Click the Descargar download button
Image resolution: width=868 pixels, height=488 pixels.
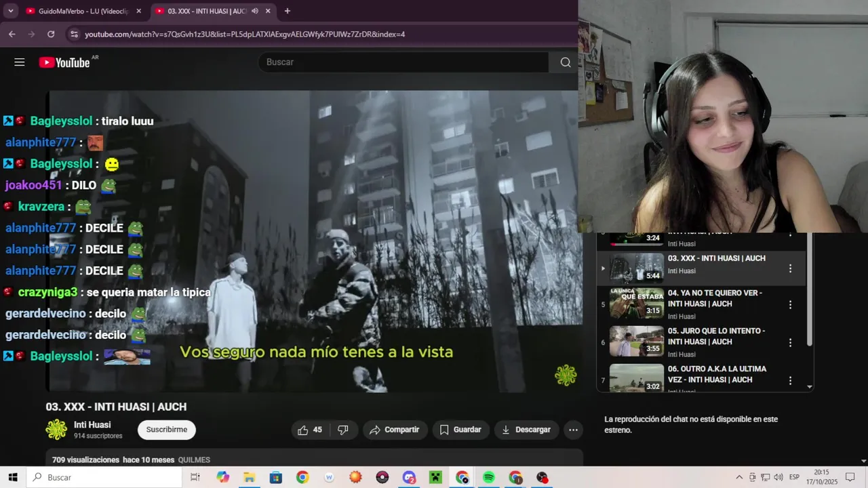click(x=526, y=430)
